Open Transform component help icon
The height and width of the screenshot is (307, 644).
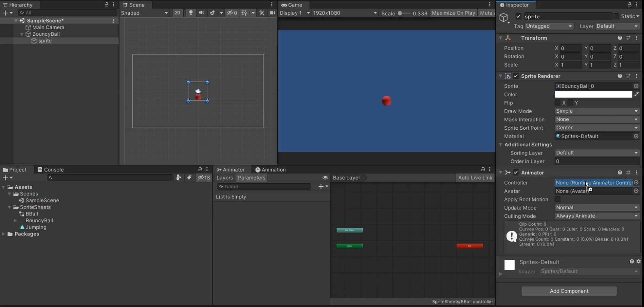click(x=619, y=38)
